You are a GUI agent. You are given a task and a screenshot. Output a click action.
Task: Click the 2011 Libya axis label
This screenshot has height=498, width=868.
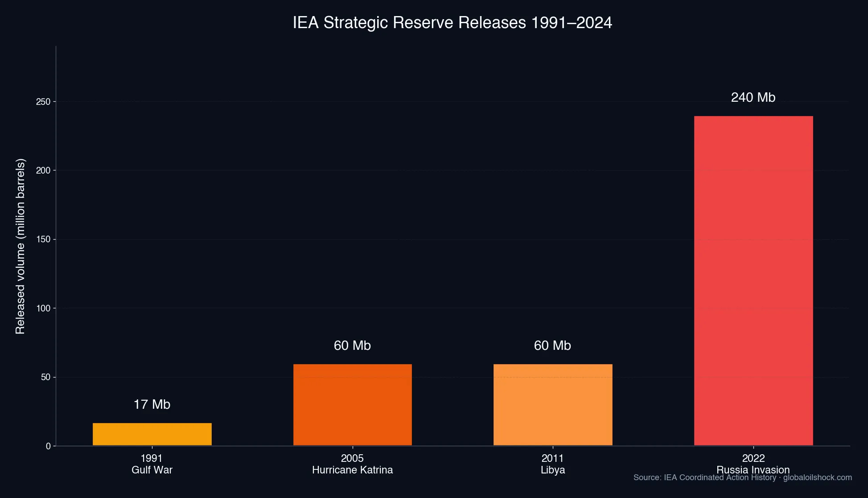pos(553,464)
